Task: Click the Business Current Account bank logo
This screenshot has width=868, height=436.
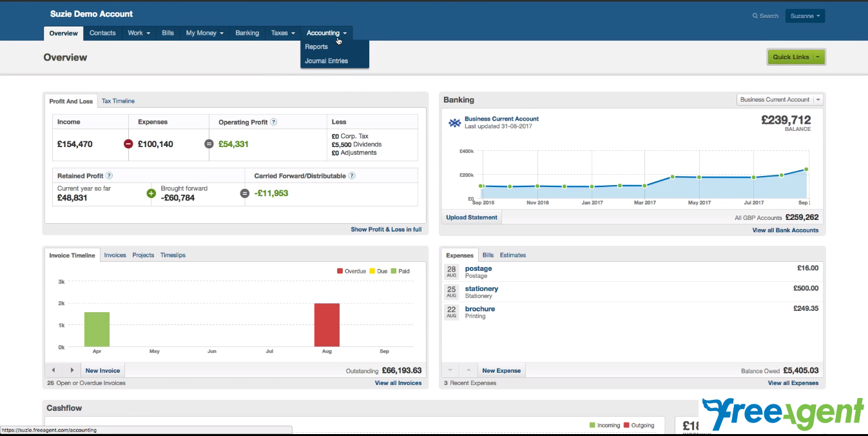Action: click(455, 123)
